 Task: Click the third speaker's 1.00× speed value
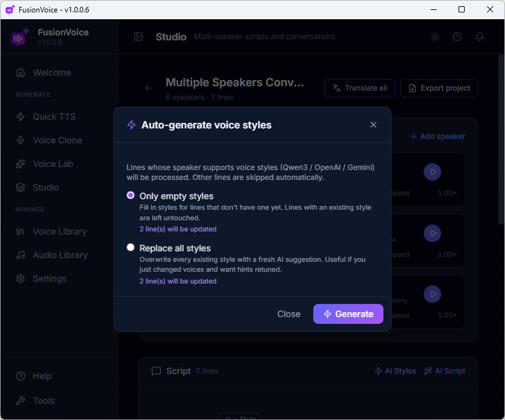(447, 315)
